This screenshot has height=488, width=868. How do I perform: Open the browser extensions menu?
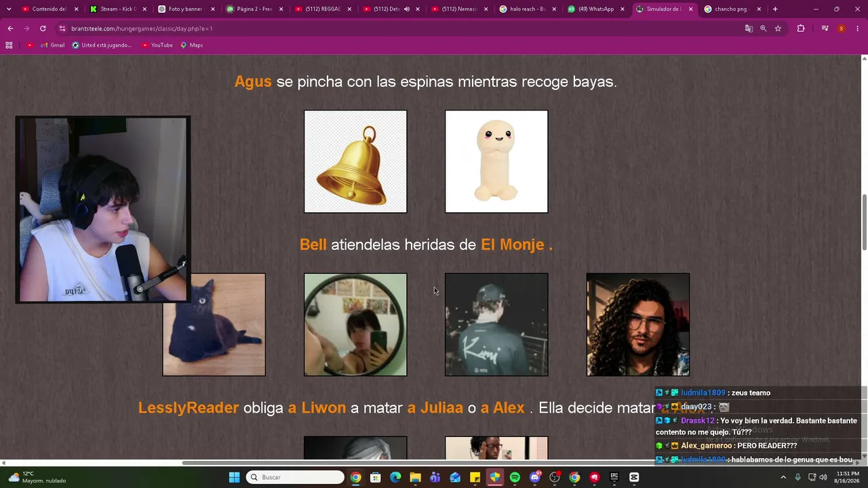click(801, 28)
